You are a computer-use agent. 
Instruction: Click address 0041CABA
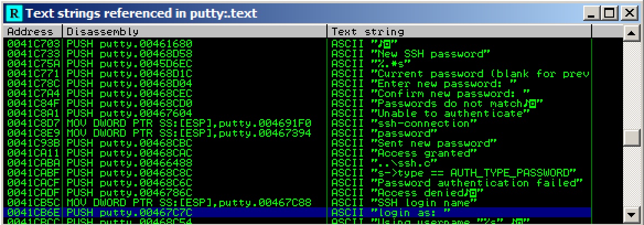[34, 163]
